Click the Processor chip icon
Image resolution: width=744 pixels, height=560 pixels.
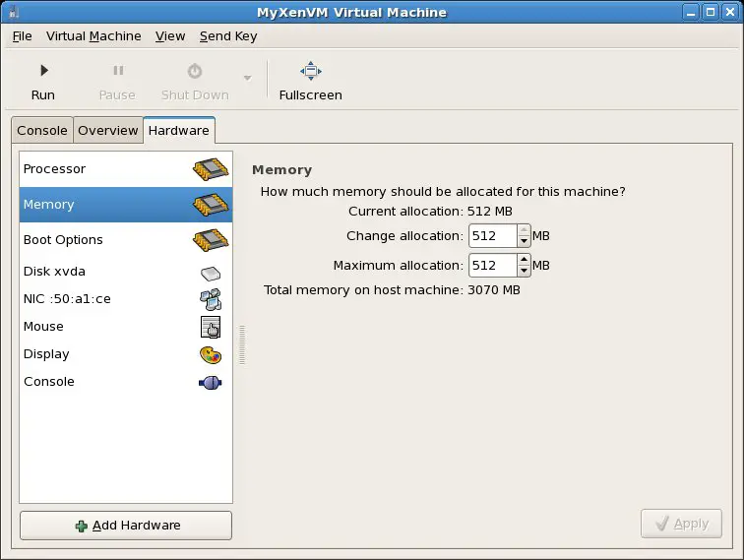(211, 169)
